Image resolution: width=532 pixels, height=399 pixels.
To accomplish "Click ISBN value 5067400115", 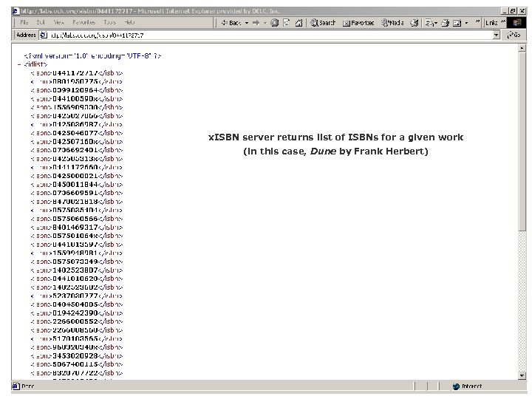I will click(x=75, y=364).
